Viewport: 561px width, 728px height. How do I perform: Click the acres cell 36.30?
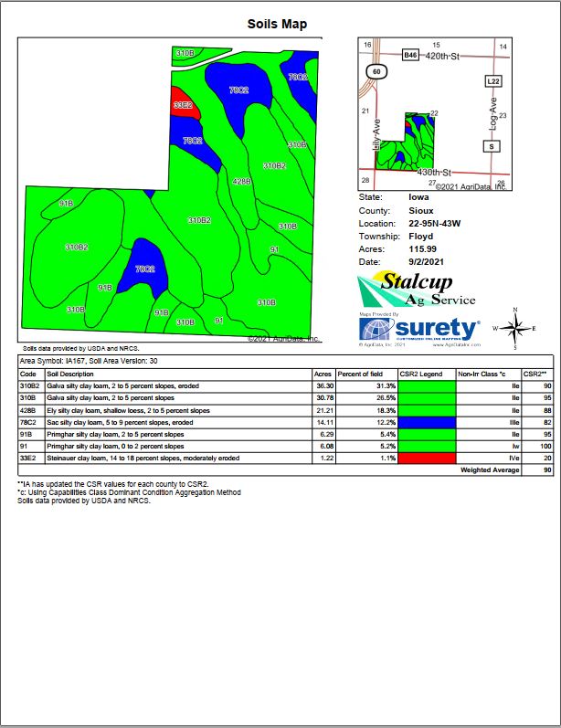(x=325, y=386)
